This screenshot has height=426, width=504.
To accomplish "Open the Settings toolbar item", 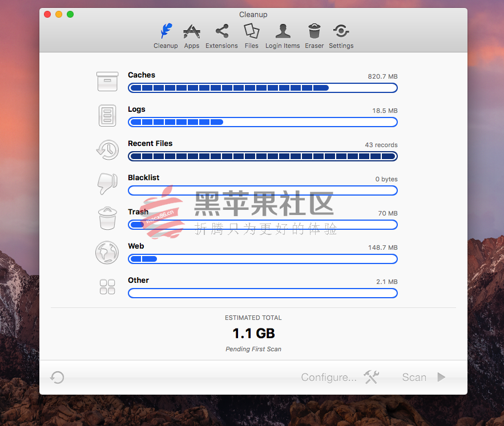I will coord(341,36).
